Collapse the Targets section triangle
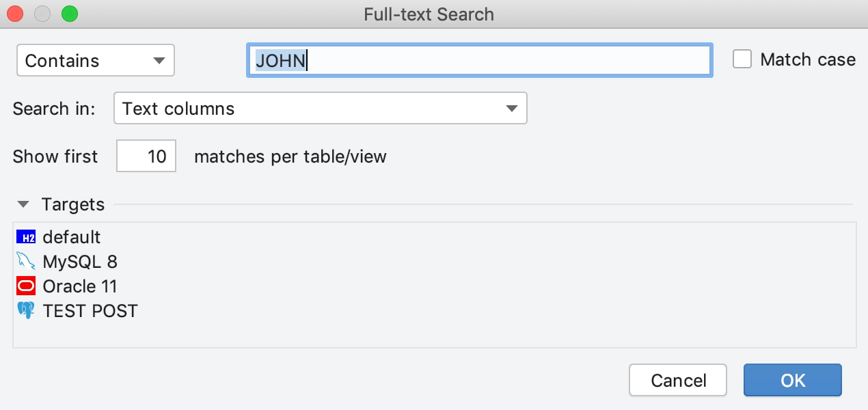This screenshot has width=868, height=410. (x=24, y=204)
